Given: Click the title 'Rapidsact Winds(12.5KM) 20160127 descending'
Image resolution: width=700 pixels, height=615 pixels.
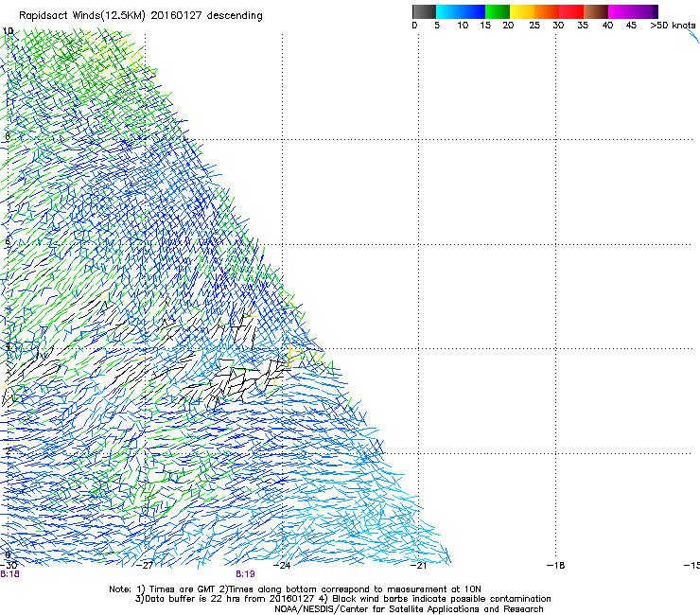Looking at the screenshot, I should (141, 16).
